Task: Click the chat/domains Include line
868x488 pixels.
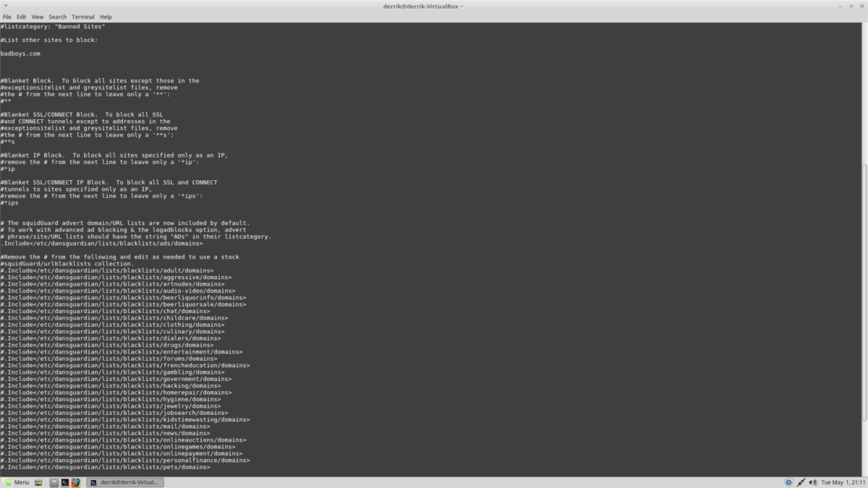Action: [105, 311]
